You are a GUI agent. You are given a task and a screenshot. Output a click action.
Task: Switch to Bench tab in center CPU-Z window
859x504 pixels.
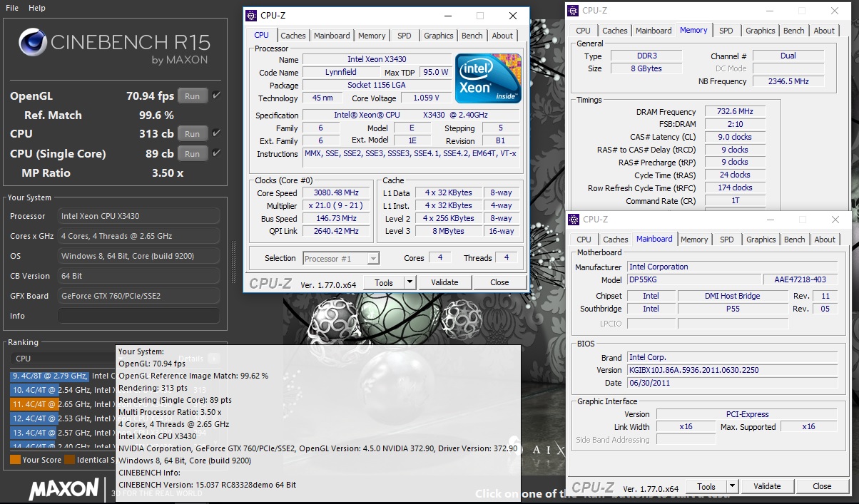click(x=472, y=36)
